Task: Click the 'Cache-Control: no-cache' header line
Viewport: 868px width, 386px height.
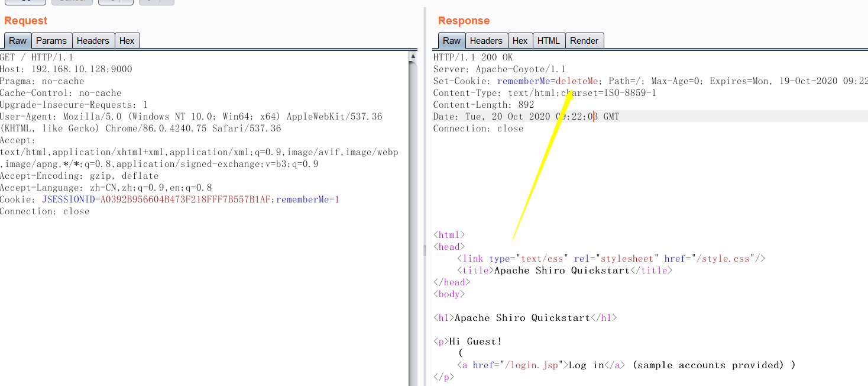Action: (x=61, y=93)
